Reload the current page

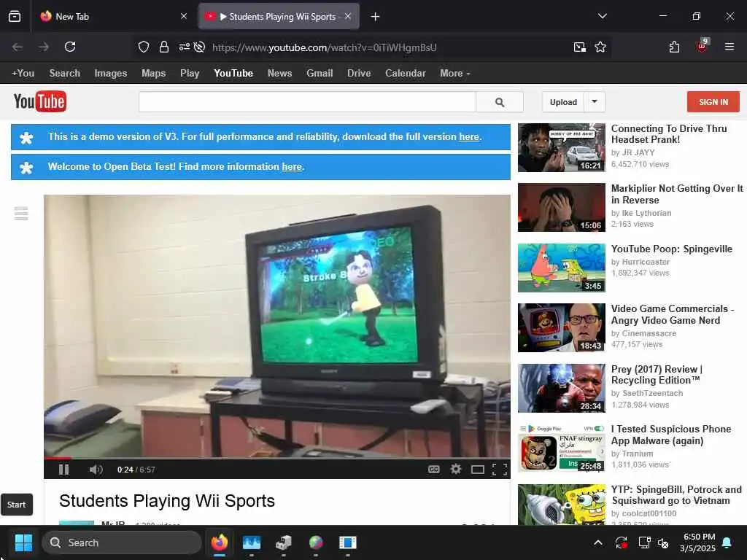(x=70, y=47)
